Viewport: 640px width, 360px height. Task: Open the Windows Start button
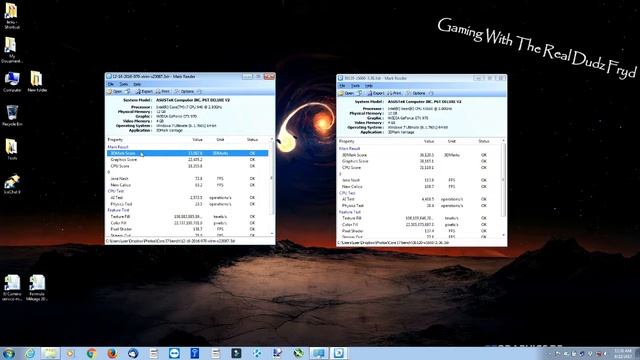[8, 353]
